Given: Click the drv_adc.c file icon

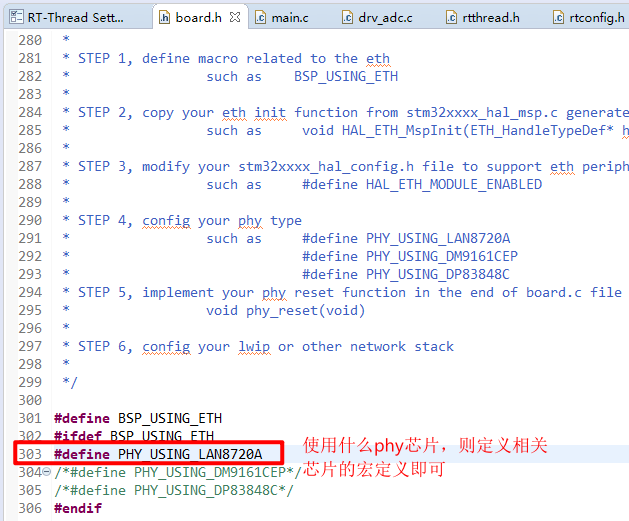Looking at the screenshot, I should coord(347,18).
